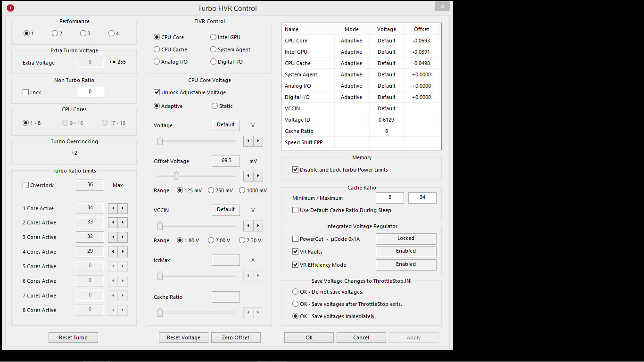Click the Reset Turbo button
This screenshot has height=362, width=644.
(x=73, y=337)
